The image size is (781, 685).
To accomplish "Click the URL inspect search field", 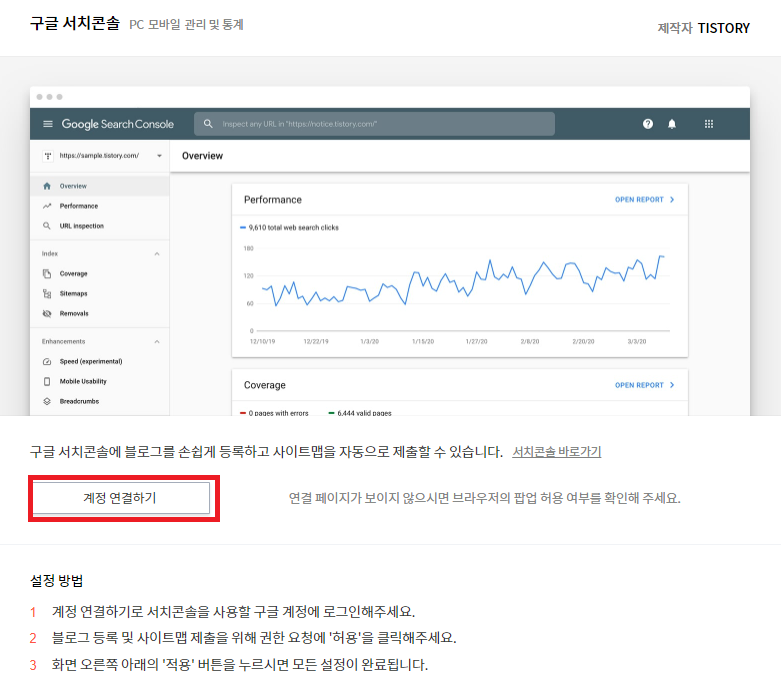I will tap(374, 124).
